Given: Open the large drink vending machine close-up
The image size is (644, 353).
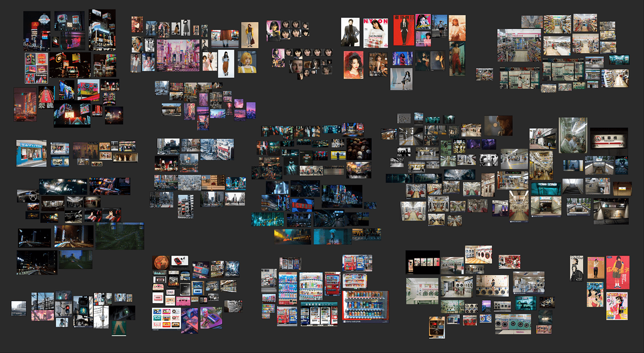Looking at the screenshot, I should click(x=366, y=306).
